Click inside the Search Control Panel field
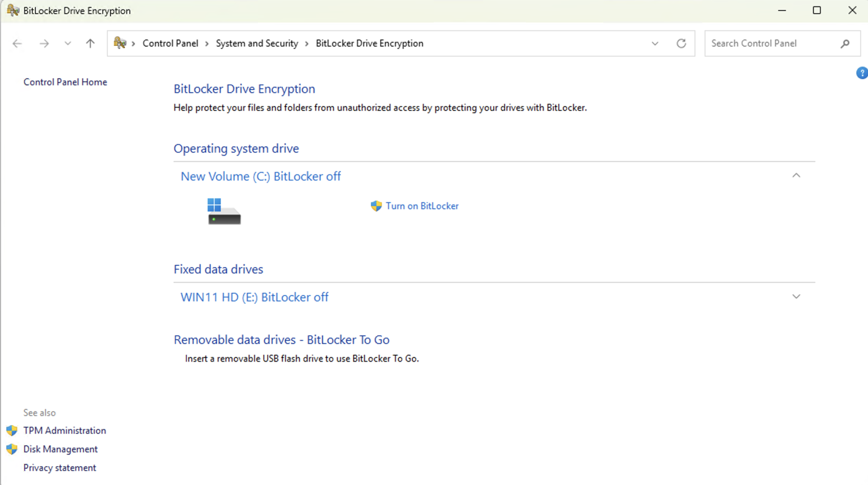Viewport: 868px width, 485px height. point(769,43)
